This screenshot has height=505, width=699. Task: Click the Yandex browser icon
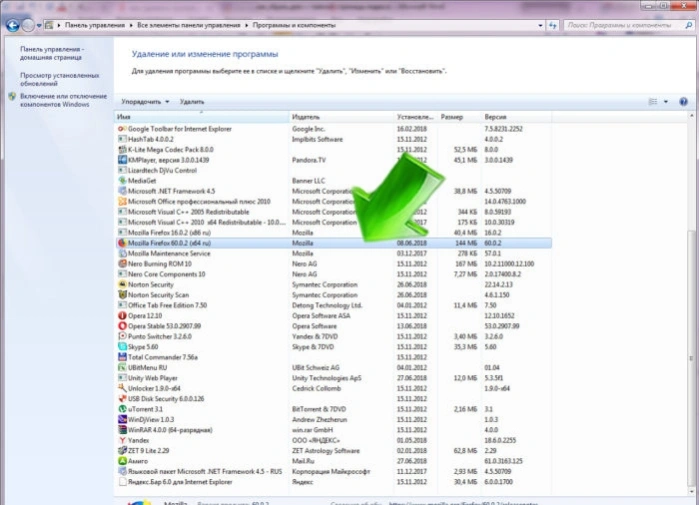(x=122, y=440)
